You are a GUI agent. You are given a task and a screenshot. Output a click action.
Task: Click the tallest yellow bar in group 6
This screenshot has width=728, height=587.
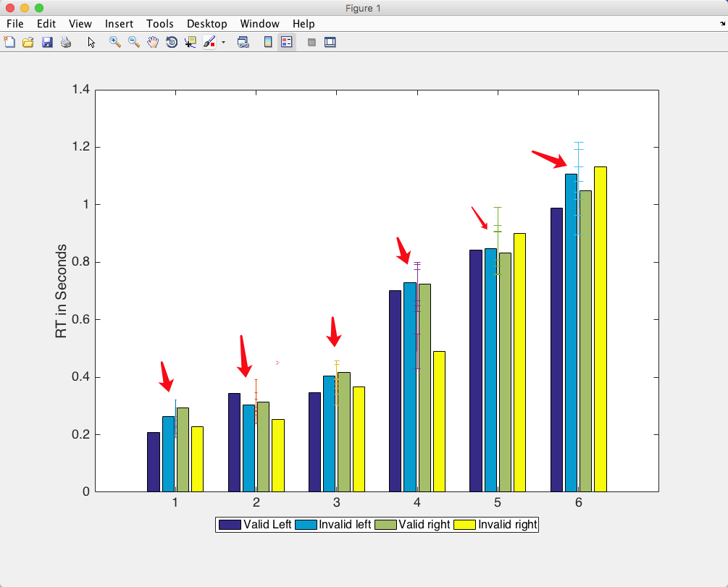[x=601, y=329]
